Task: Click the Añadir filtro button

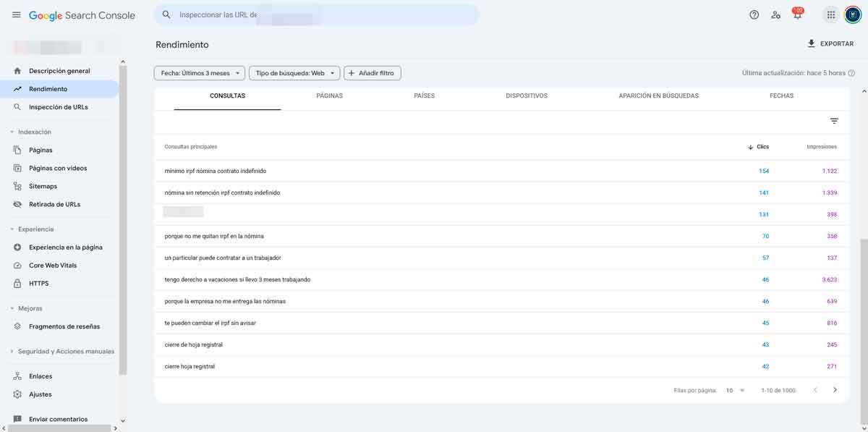Action: click(x=373, y=73)
